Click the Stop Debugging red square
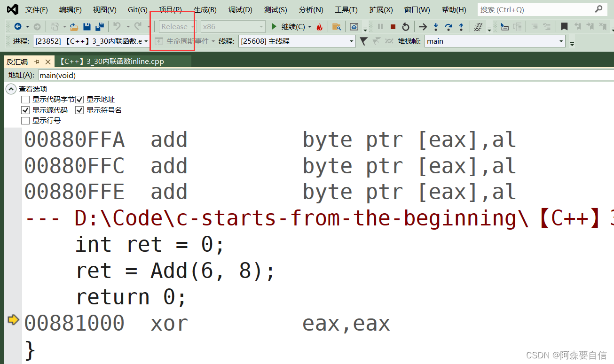 pos(393,27)
